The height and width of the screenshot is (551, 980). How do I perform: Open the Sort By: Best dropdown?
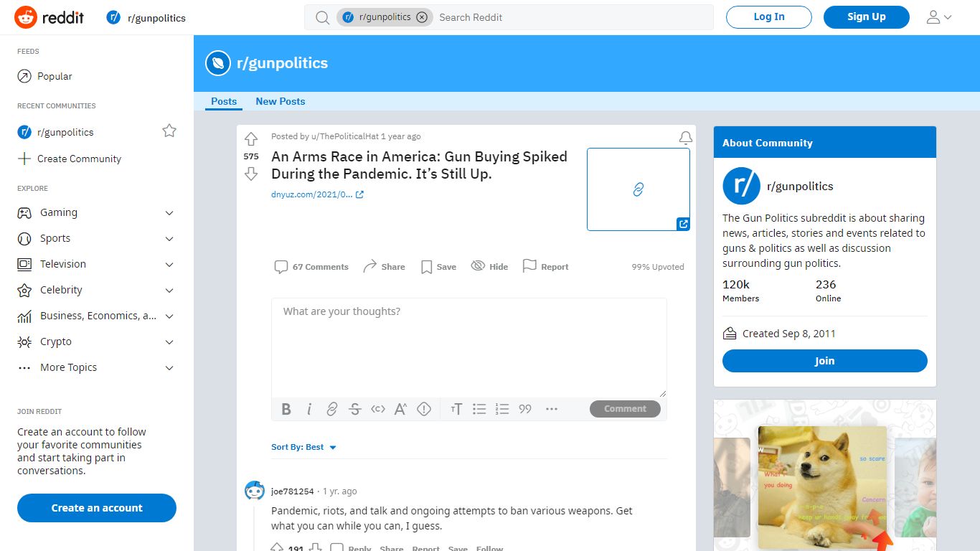click(x=304, y=447)
